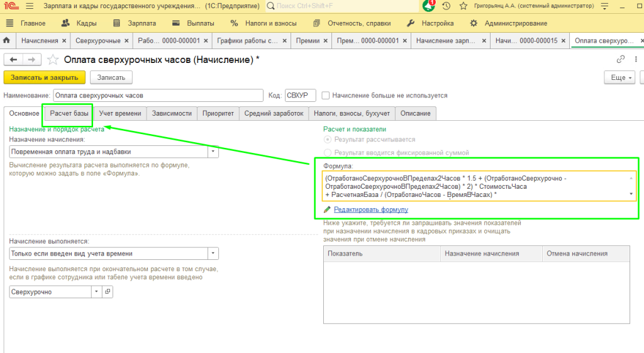Click the Показатель column header
644x353 pixels.
pyautogui.click(x=382, y=254)
